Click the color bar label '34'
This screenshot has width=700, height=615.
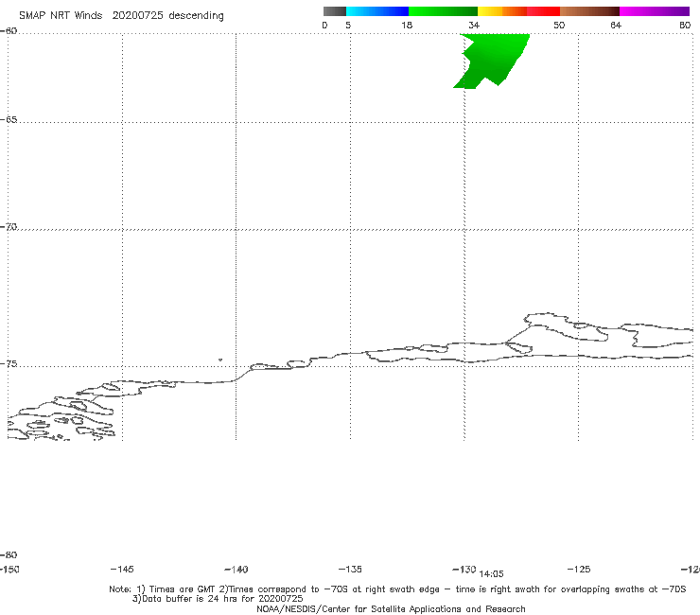coord(474,25)
